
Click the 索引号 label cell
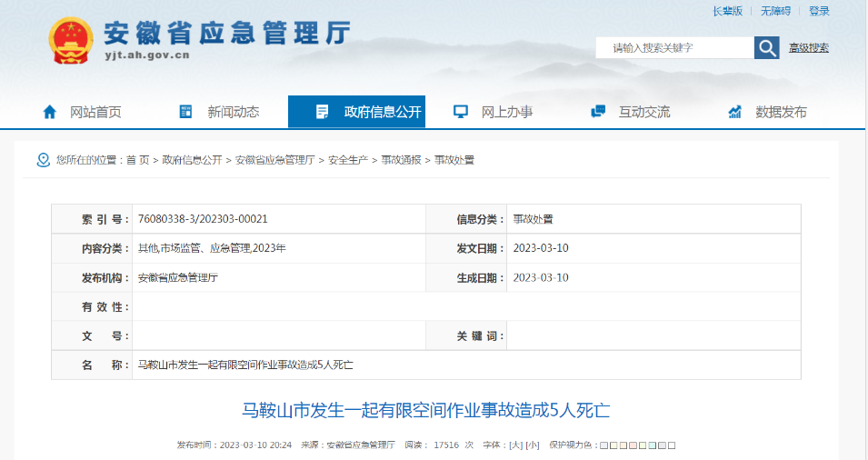click(x=92, y=219)
